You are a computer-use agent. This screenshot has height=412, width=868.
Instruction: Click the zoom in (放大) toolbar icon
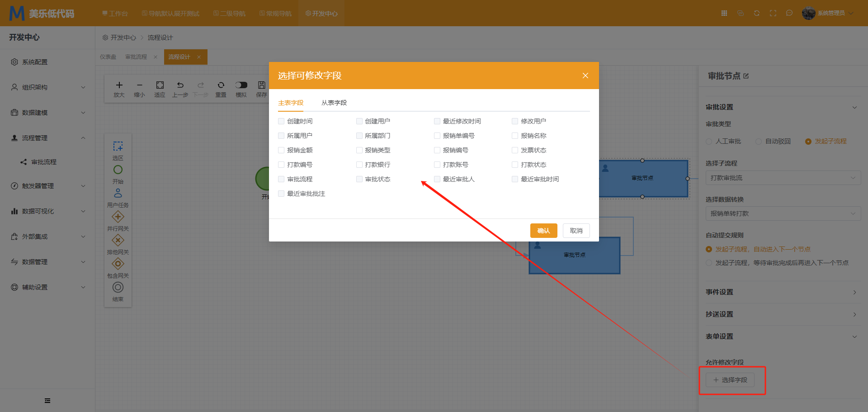point(119,85)
